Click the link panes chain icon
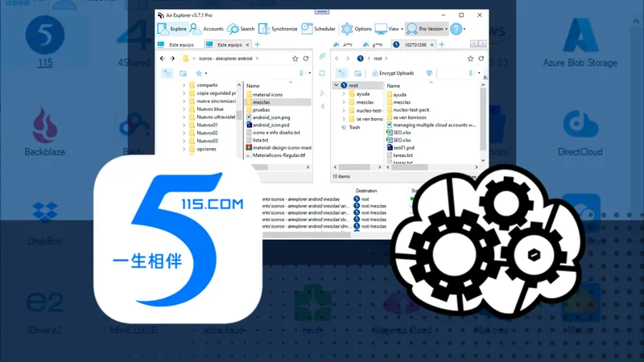Viewport: 644px width, 362px height. [323, 56]
